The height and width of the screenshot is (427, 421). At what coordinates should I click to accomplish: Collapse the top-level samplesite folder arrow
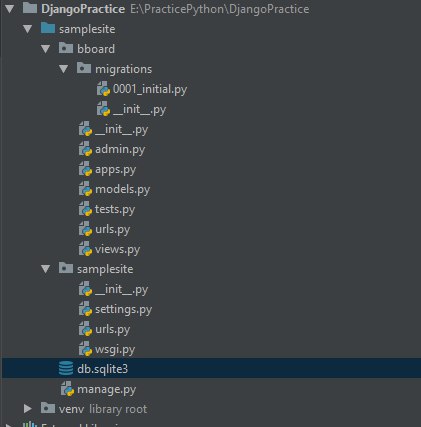[28, 29]
